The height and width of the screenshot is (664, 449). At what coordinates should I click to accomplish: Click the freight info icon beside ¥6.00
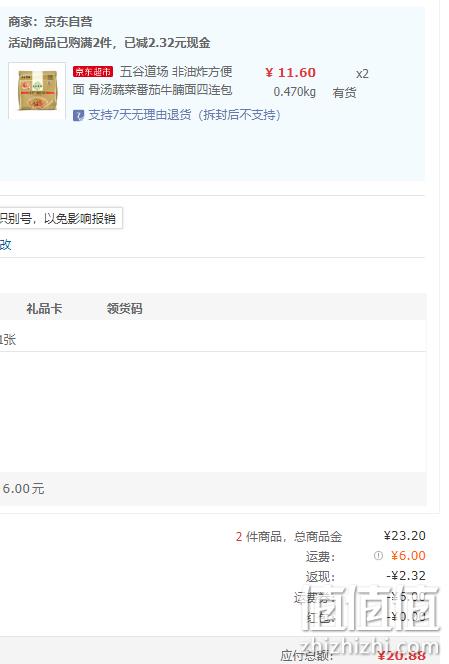point(378,556)
